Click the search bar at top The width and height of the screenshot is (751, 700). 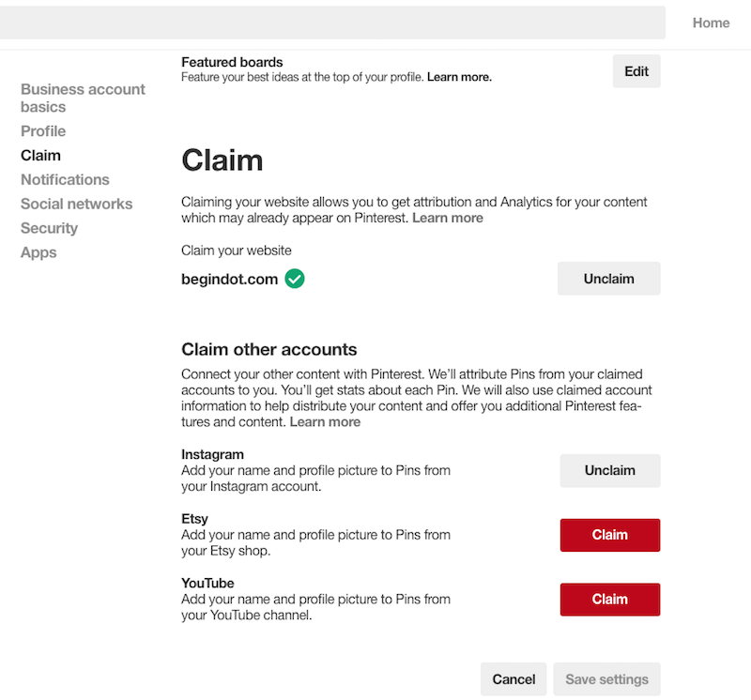click(x=332, y=23)
